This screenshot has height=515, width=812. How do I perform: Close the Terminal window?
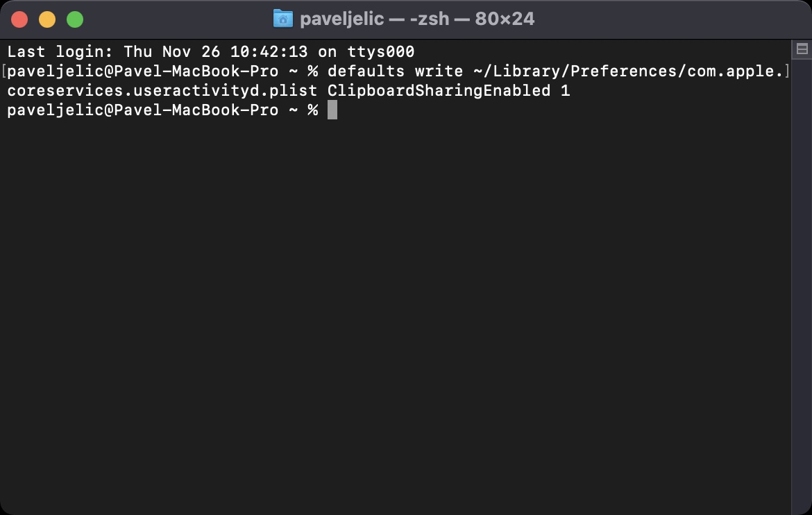pos(19,19)
